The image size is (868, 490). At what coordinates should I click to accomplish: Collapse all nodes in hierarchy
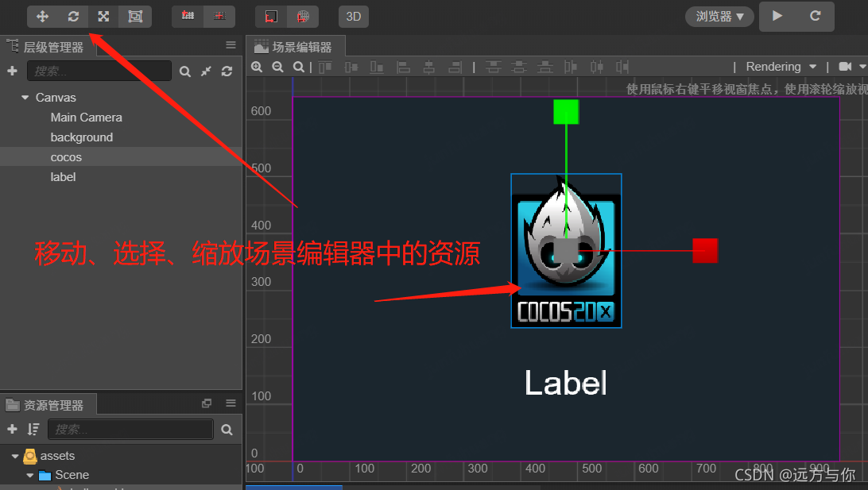(206, 71)
